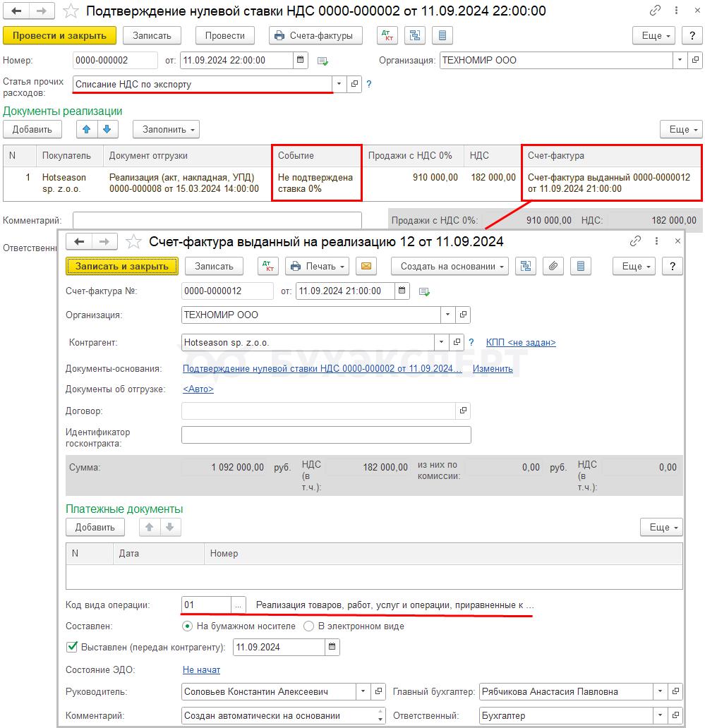Click posted status icon beside top date
Screen dimensions: 705x728
coord(323,61)
